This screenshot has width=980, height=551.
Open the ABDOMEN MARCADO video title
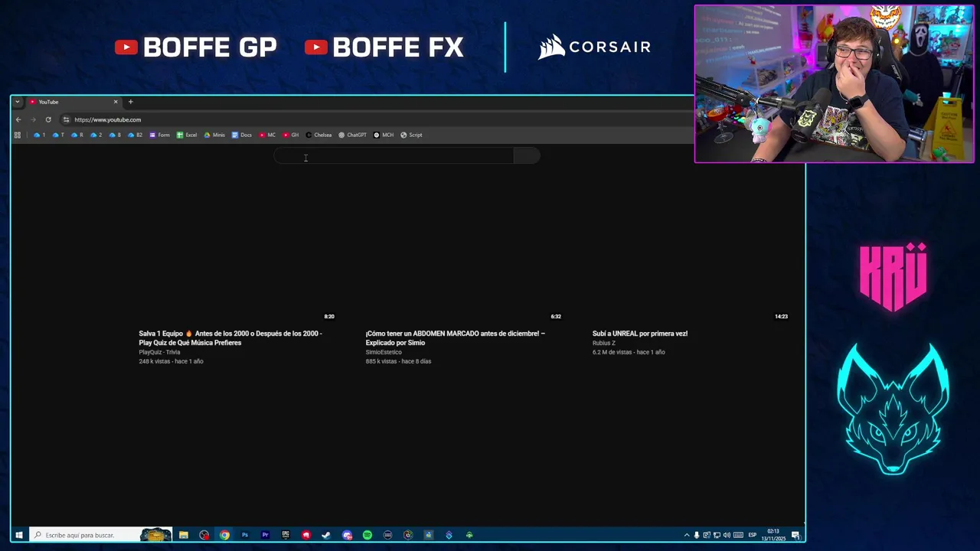455,338
